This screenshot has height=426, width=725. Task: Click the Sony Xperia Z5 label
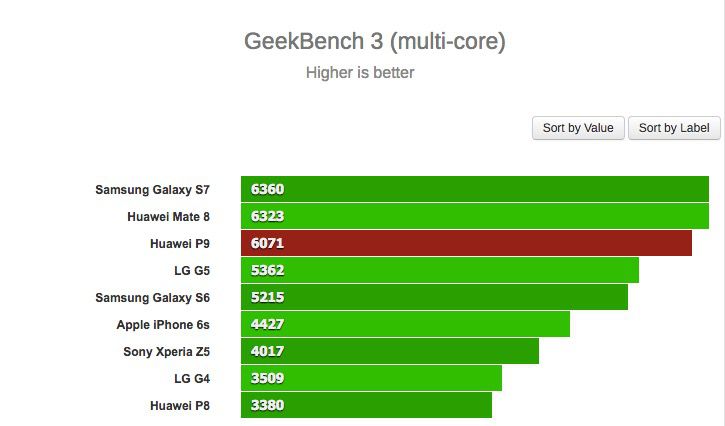[167, 351]
